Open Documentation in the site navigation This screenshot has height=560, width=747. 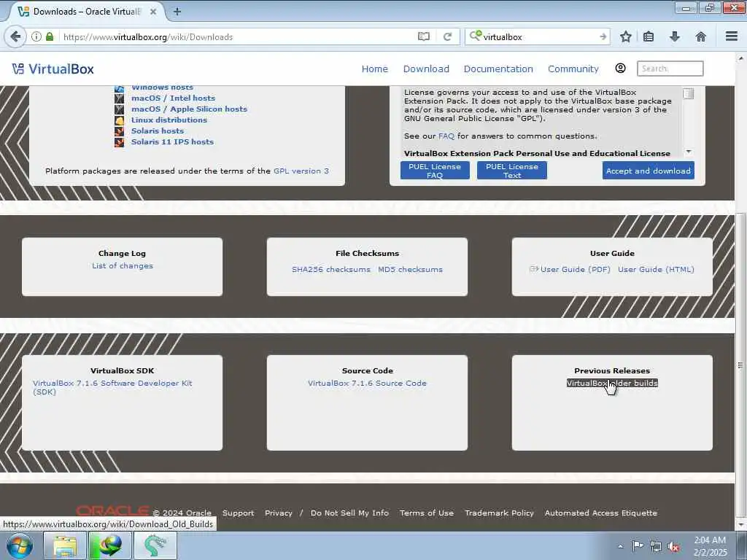[498, 69]
